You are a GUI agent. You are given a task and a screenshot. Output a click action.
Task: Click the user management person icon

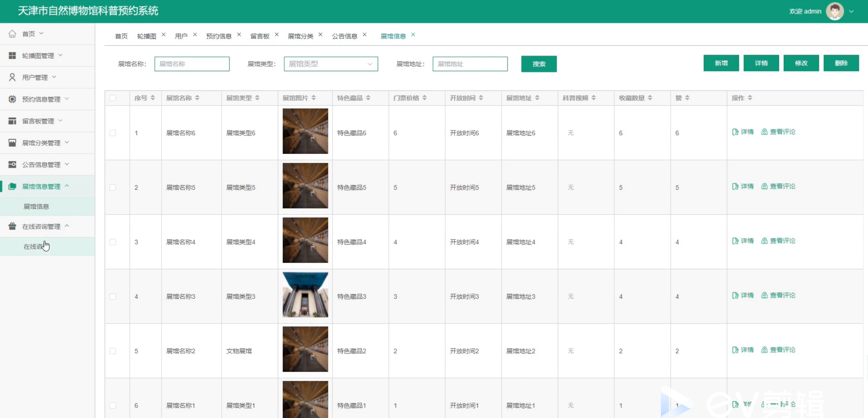[12, 77]
